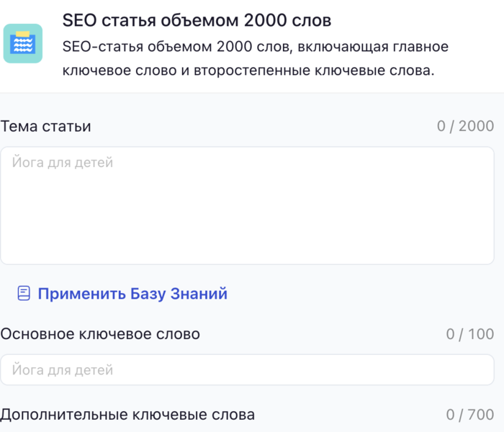Click the knowledge base book icon
This screenshot has height=432, width=504.
coord(24,294)
